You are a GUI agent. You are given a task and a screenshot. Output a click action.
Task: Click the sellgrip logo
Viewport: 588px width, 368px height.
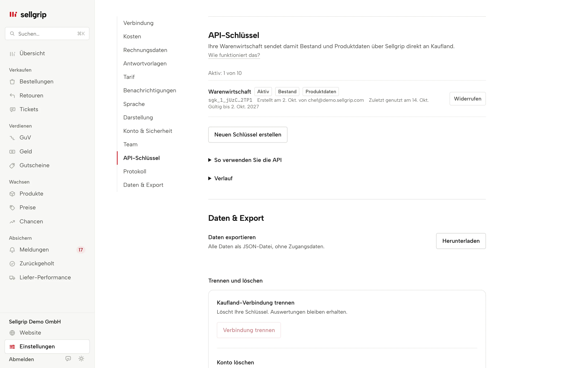[28, 15]
